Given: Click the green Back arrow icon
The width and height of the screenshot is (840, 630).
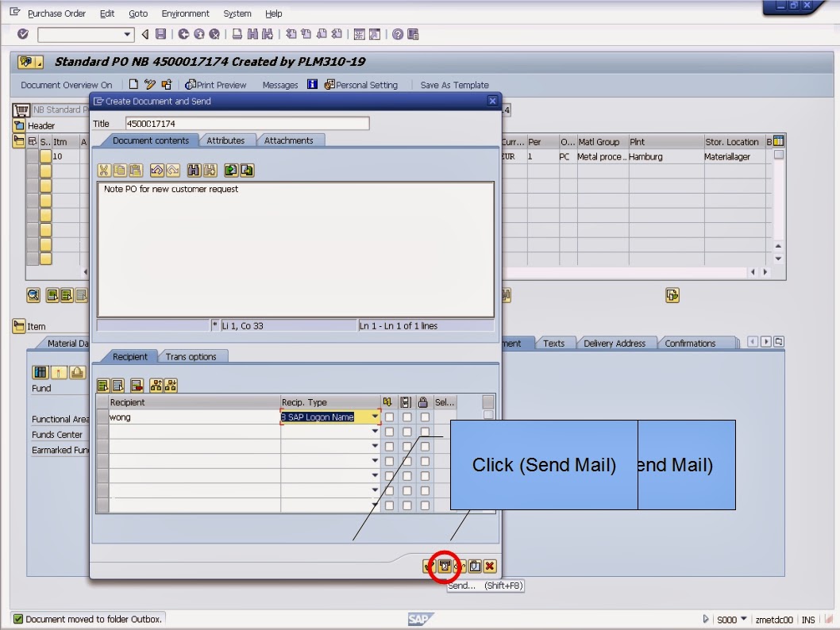Looking at the screenshot, I should [183, 34].
